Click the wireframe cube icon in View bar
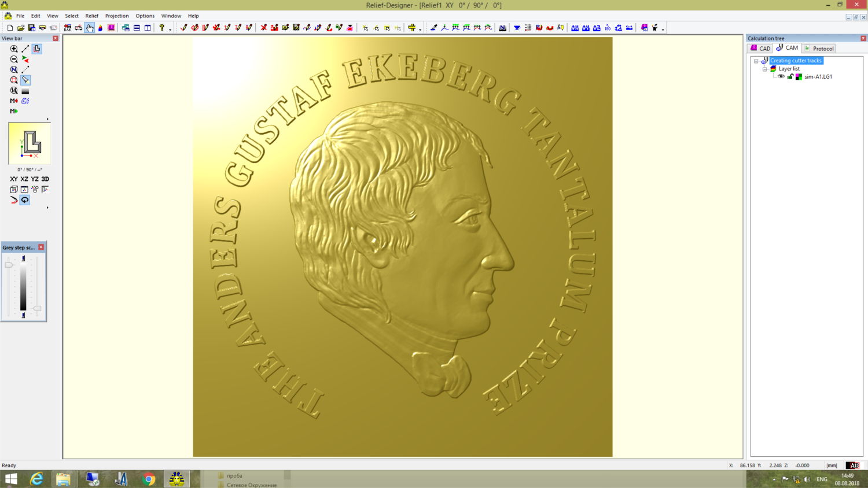Image resolution: width=868 pixels, height=488 pixels. [x=14, y=189]
